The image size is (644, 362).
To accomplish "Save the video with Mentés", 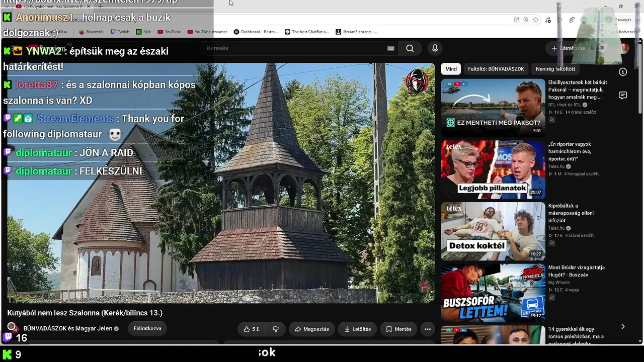I will [398, 329].
